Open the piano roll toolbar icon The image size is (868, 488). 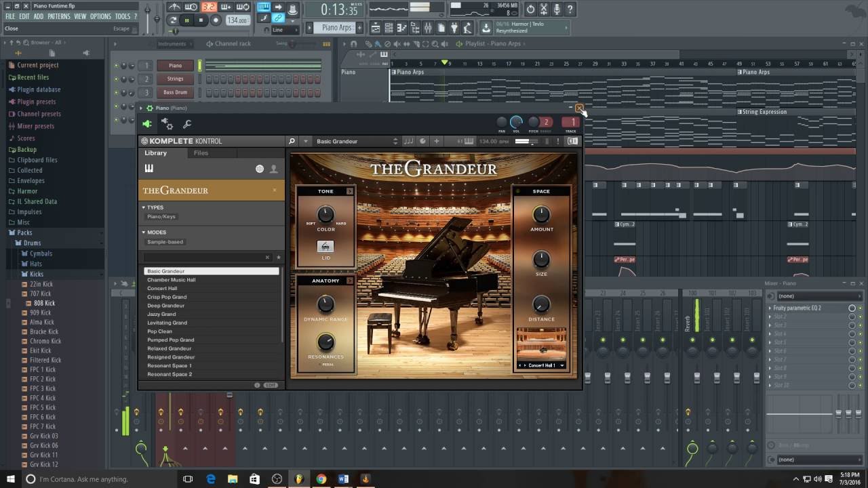402,28
